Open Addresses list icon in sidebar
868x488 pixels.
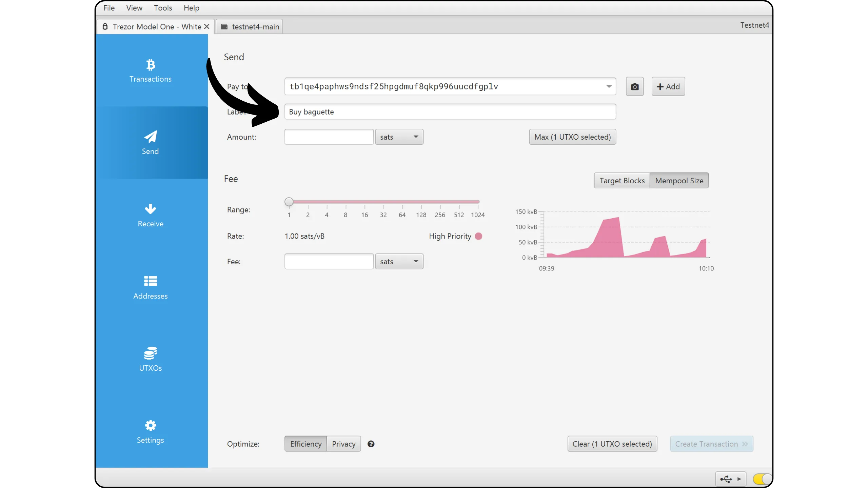151,281
